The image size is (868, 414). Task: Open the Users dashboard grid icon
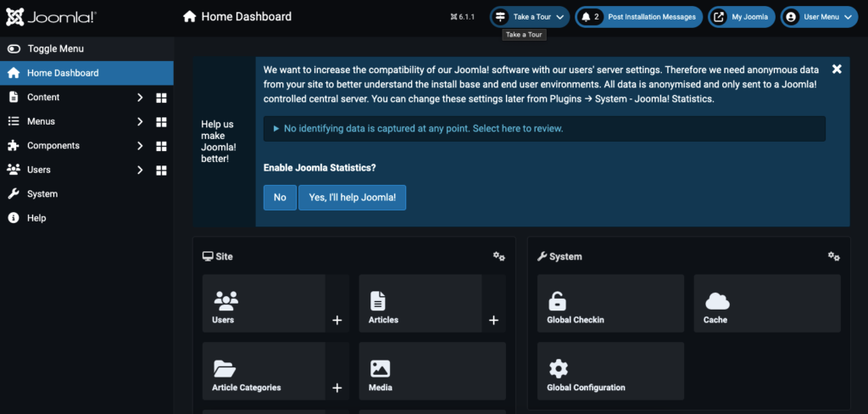coord(161,171)
